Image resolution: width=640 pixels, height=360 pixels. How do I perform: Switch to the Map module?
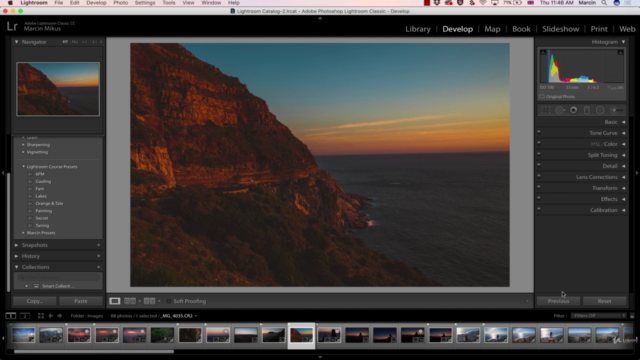(x=492, y=29)
